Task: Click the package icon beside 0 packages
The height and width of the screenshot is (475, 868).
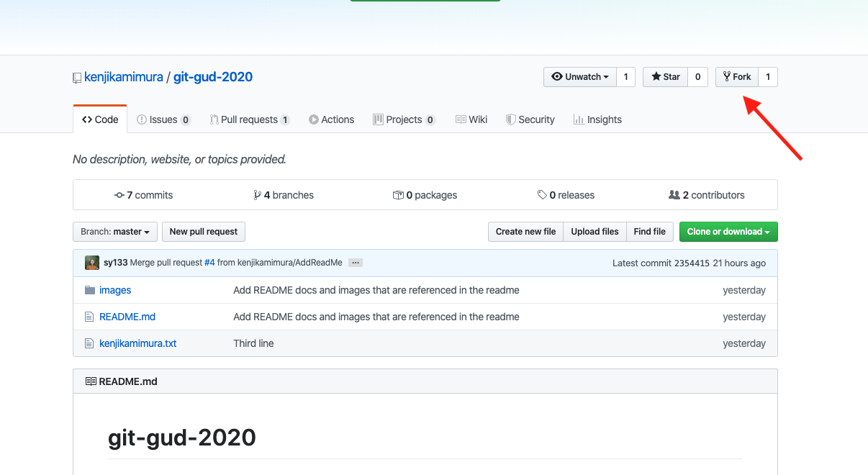Action: pyautogui.click(x=398, y=195)
